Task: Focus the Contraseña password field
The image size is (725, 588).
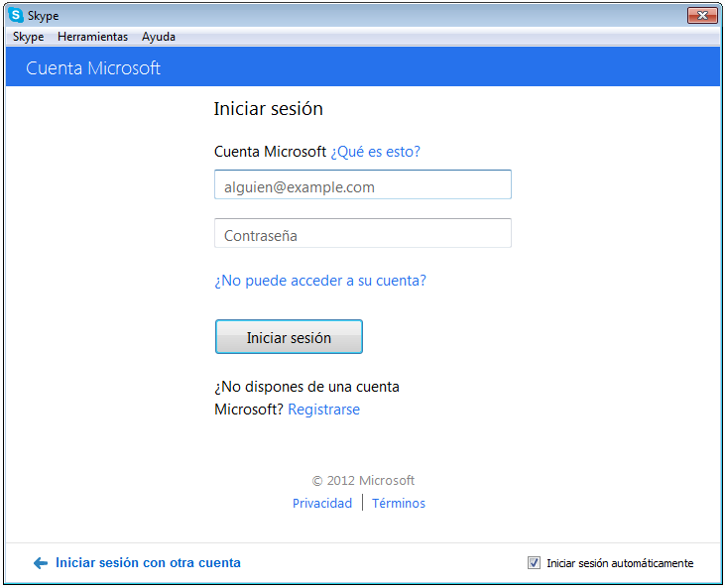Action: click(363, 233)
